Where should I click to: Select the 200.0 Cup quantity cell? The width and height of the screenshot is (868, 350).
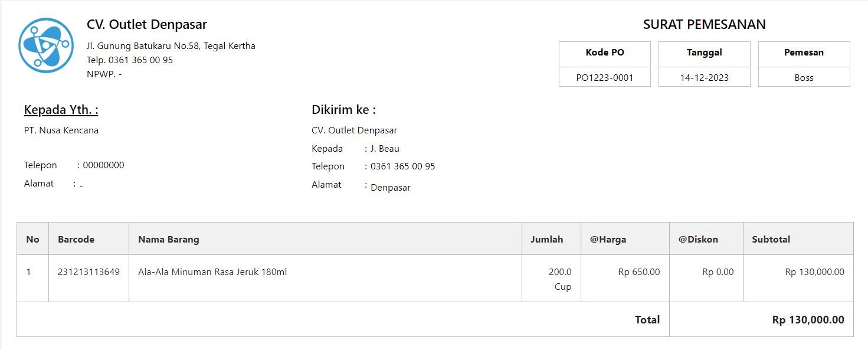[x=551, y=278]
